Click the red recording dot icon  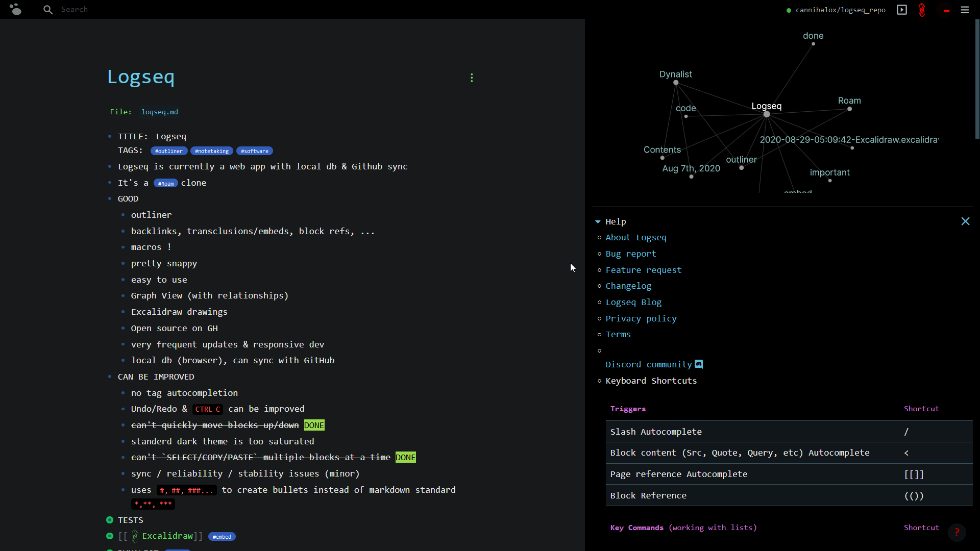(946, 10)
